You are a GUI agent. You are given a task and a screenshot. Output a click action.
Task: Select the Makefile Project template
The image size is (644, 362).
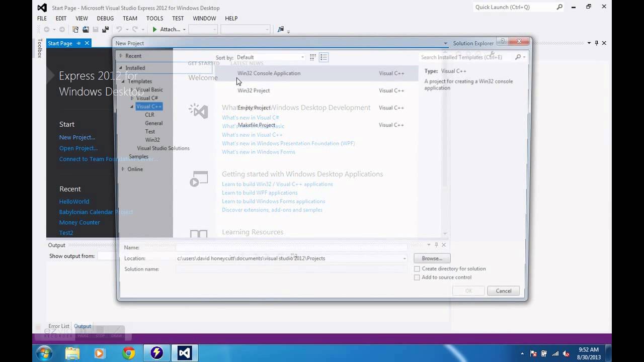317,125
